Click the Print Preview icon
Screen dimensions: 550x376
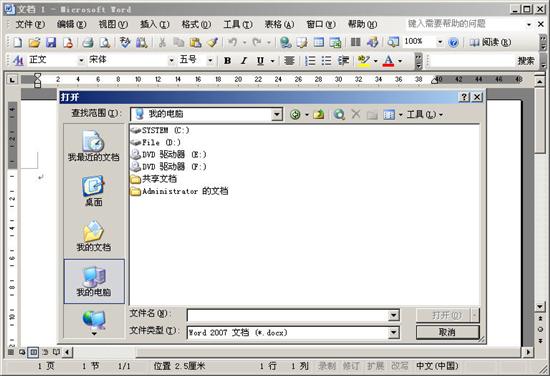[x=105, y=42]
